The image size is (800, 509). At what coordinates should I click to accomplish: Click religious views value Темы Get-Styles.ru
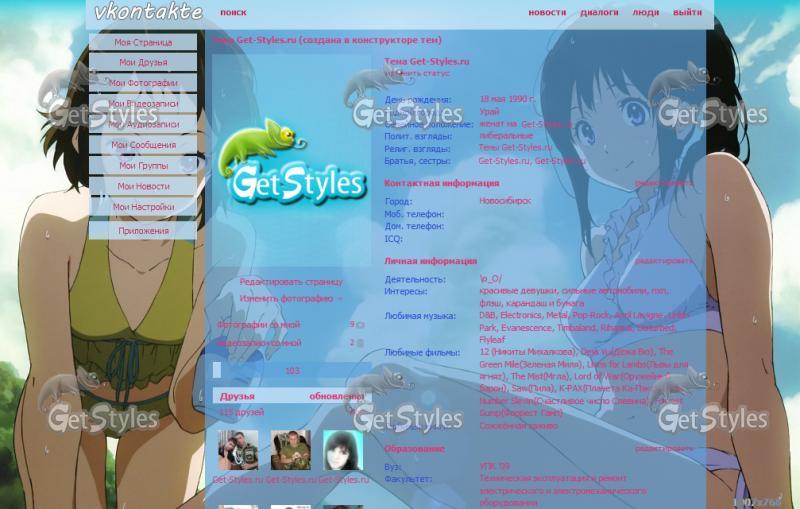[x=515, y=148]
